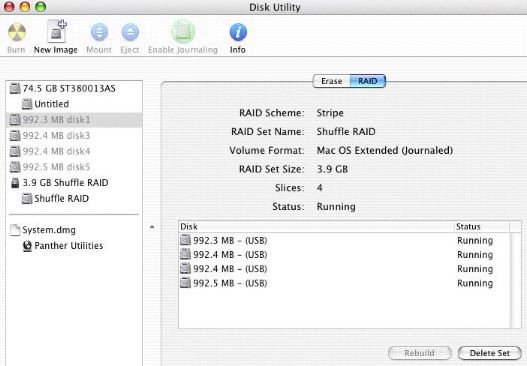Viewport: 527px width, 366px height.
Task: Open the Info inspector
Action: (238, 32)
